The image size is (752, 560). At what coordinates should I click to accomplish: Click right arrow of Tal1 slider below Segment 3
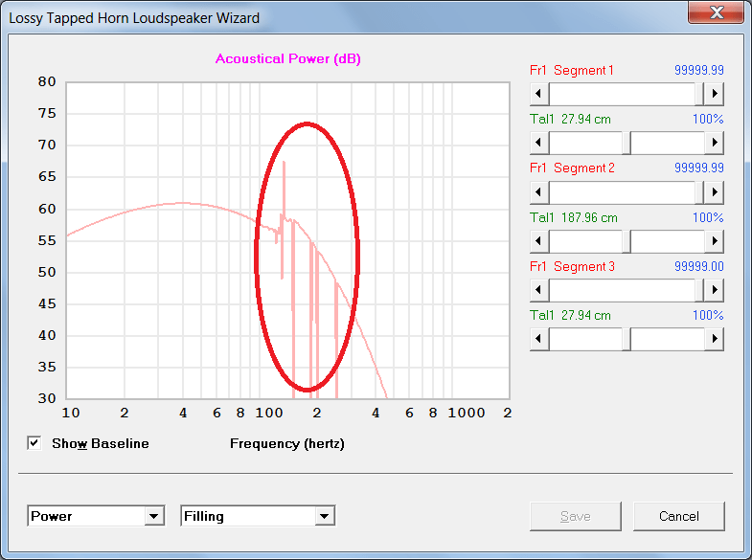(x=714, y=339)
